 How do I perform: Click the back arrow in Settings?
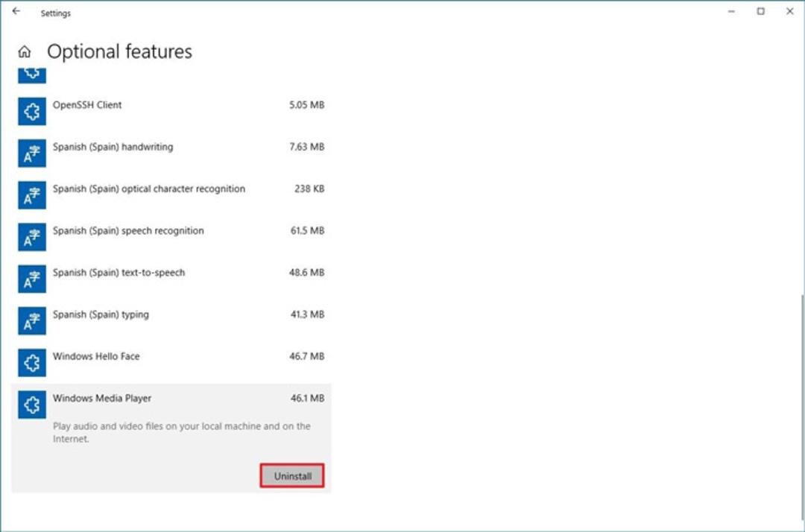(16, 10)
